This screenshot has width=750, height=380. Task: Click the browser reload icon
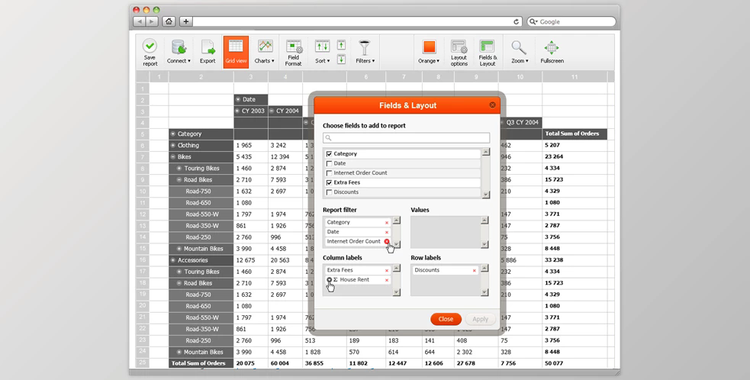(x=516, y=22)
